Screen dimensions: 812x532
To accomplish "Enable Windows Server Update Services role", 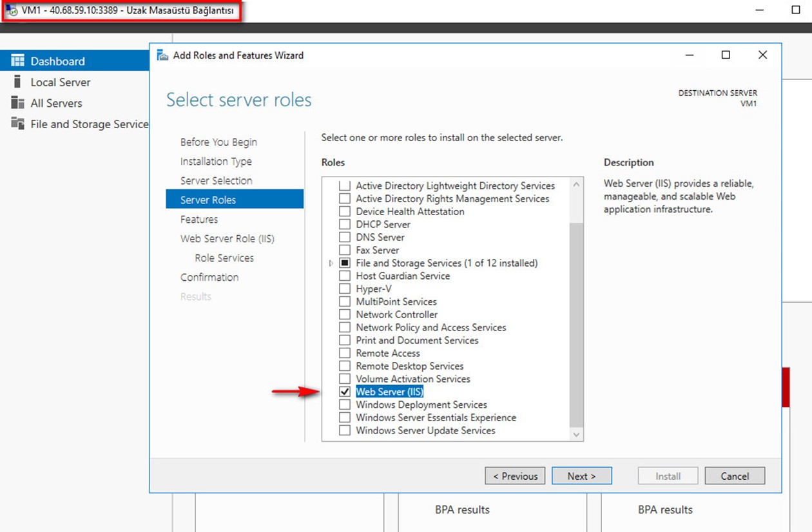I will [x=345, y=430].
